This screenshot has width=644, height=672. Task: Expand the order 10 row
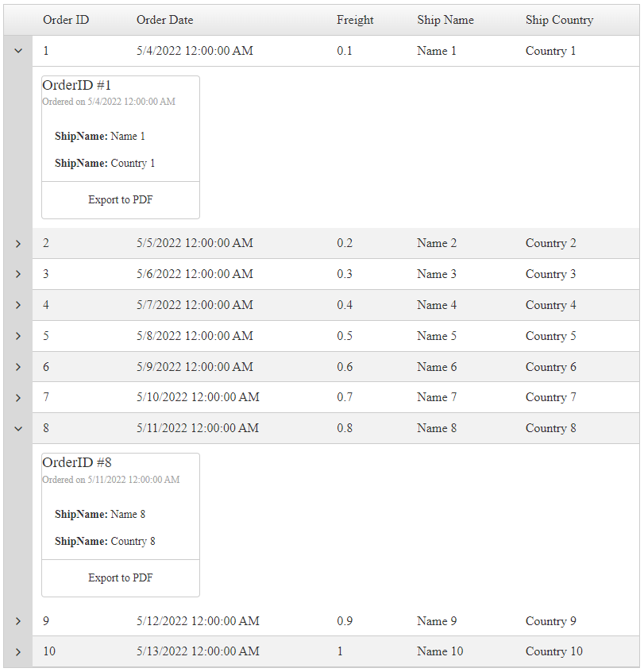pyautogui.click(x=18, y=652)
